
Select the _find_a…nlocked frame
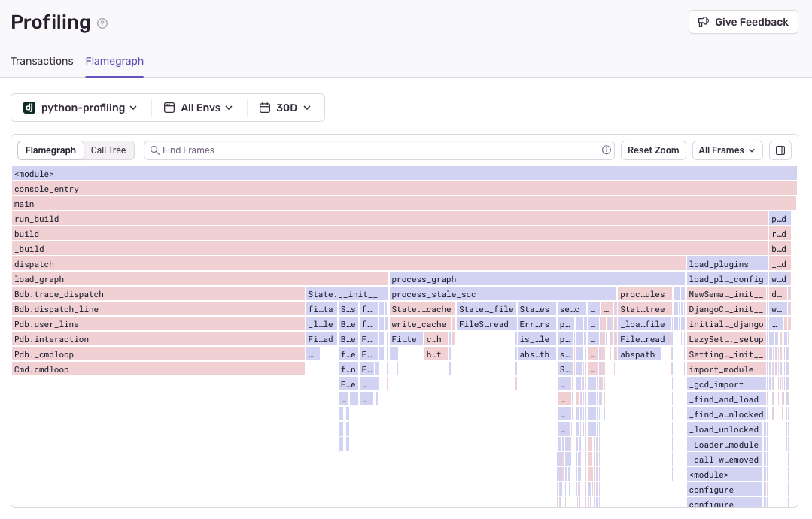coord(726,414)
